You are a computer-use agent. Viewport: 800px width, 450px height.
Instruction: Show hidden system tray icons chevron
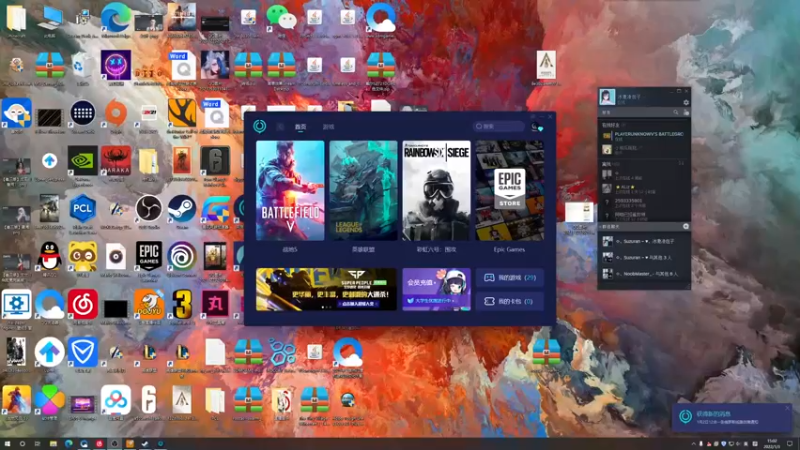693,444
